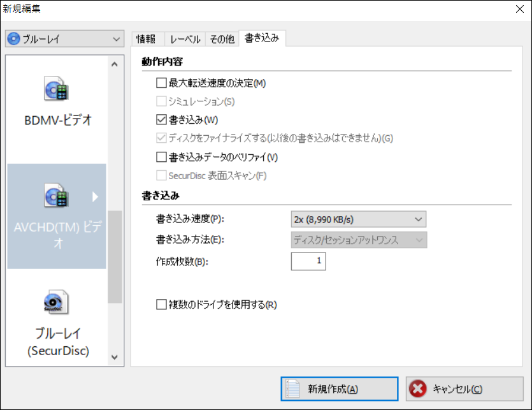Click the document icon on the 新規作成 button
Image resolution: width=532 pixels, height=410 pixels.
pyautogui.click(x=292, y=388)
